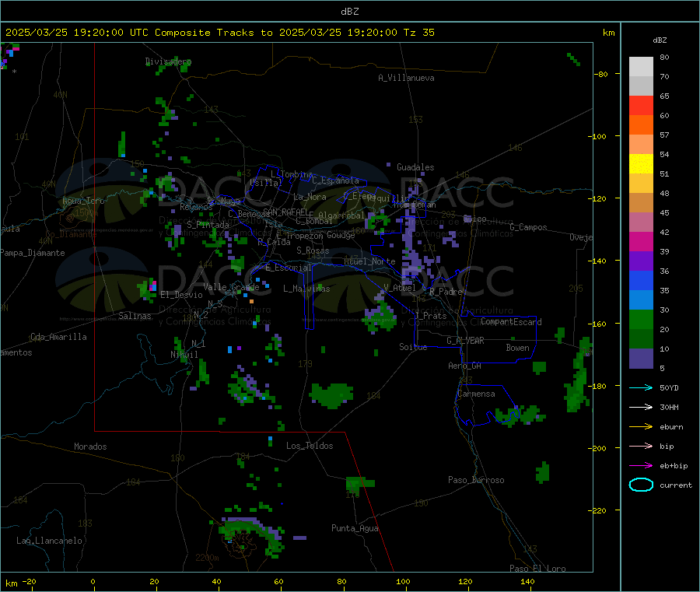The height and width of the screenshot is (592, 700).
Task: Click the bright green 20 dBZ swatch
Action: point(641,319)
